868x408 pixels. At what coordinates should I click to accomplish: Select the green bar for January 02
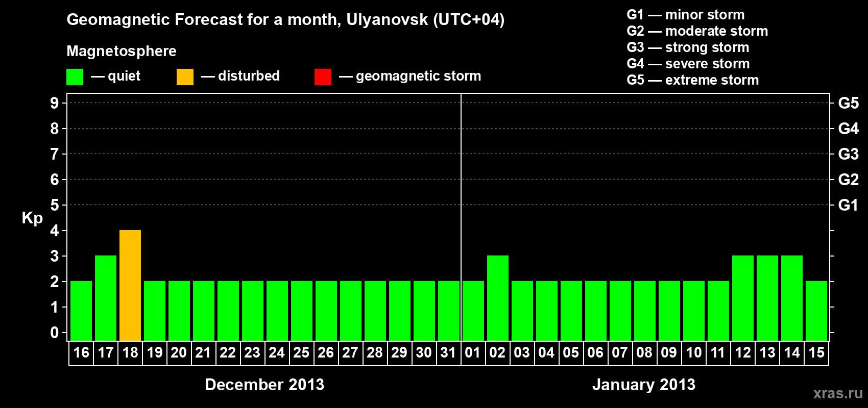pyautogui.click(x=498, y=298)
